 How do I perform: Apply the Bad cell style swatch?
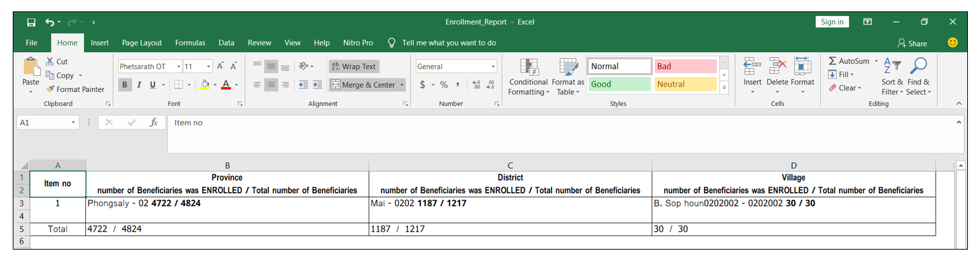[x=686, y=66]
